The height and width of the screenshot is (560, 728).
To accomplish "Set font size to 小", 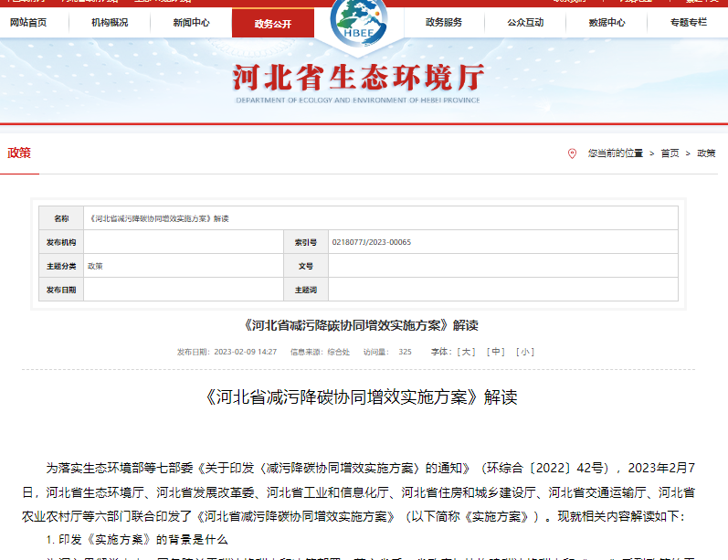I will click(x=525, y=352).
